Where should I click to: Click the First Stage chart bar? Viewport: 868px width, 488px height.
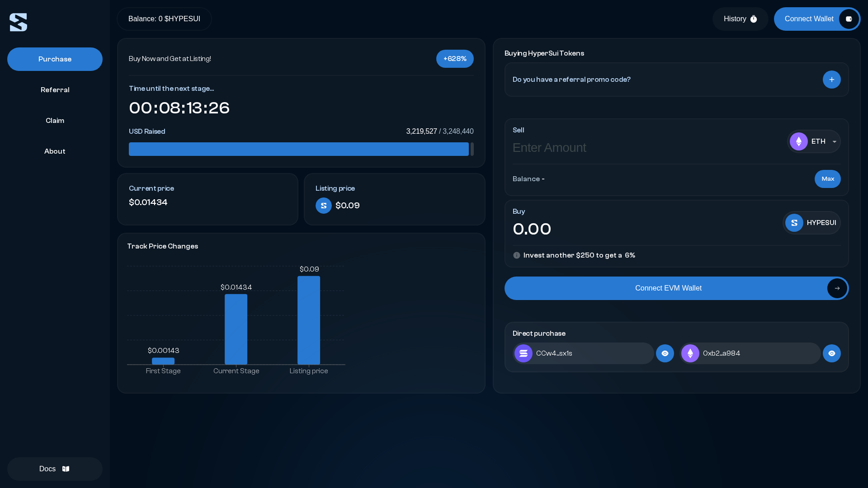163,361
